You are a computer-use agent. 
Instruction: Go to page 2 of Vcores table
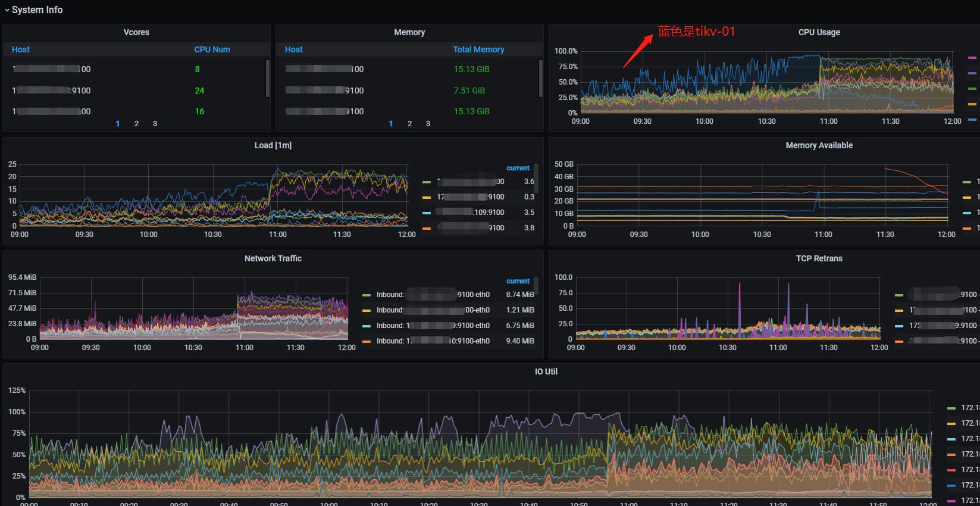point(136,124)
